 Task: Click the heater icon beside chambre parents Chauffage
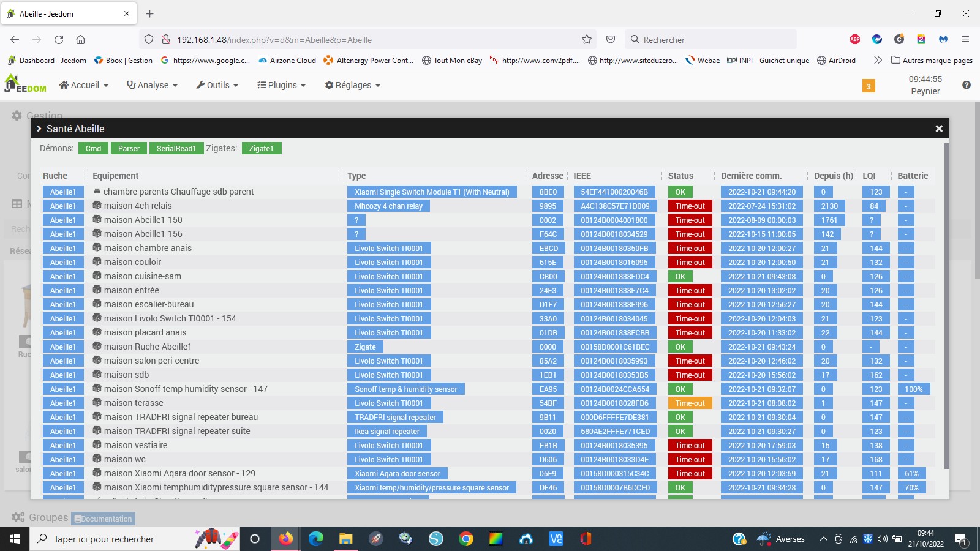[98, 191]
